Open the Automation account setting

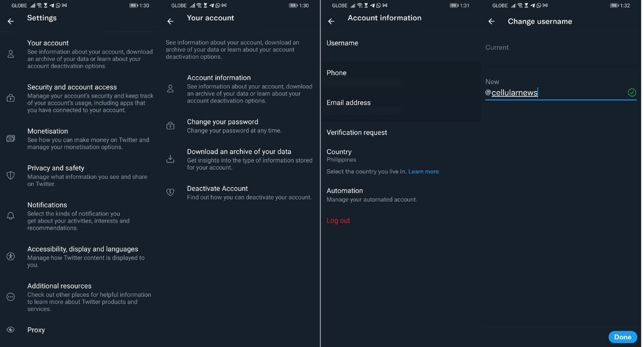point(345,191)
